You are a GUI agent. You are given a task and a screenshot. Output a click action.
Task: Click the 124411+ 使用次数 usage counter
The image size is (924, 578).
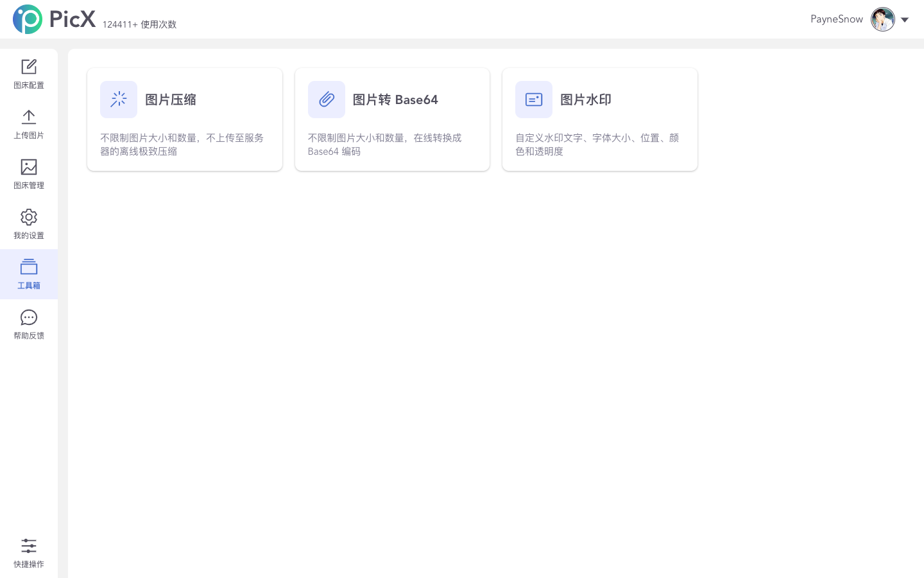pos(139,24)
